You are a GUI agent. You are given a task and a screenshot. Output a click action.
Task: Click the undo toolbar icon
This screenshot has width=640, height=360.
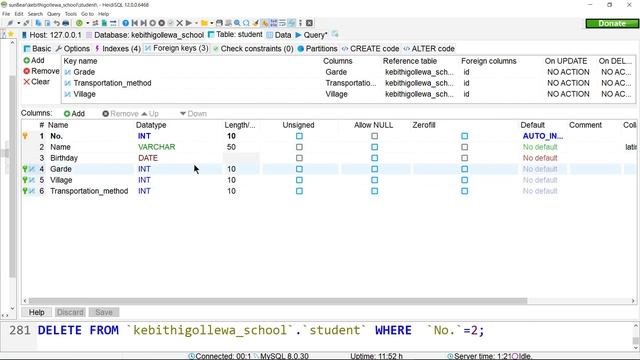tap(57, 23)
